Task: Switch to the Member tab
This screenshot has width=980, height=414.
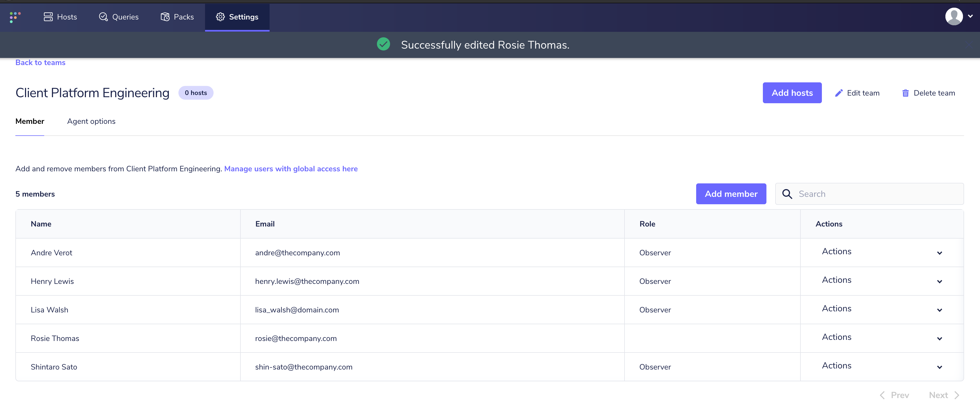Action: (30, 121)
